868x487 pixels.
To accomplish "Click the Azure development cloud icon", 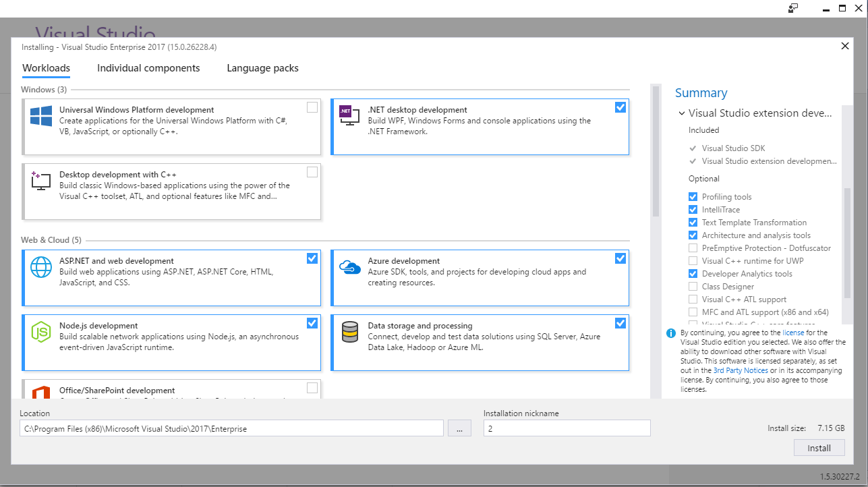I will tap(349, 266).
